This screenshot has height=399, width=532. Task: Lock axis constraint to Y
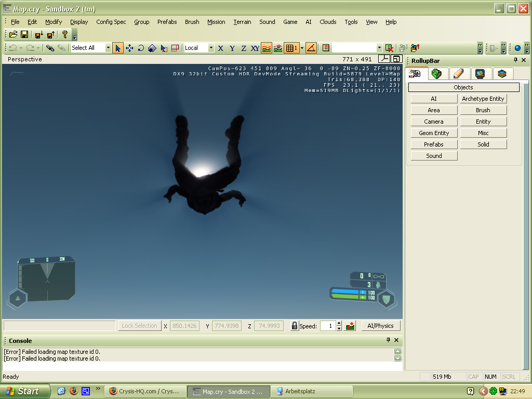pyautogui.click(x=232, y=48)
